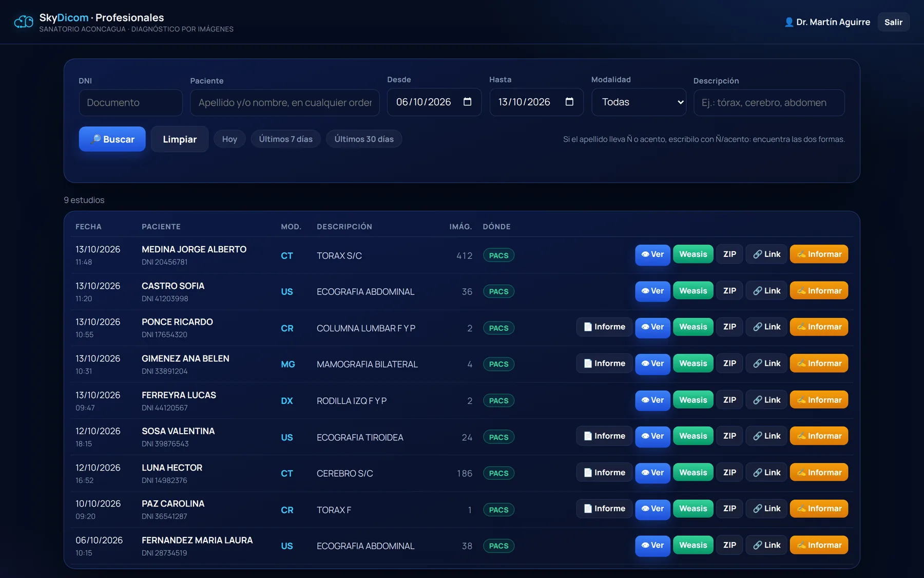The width and height of the screenshot is (924, 578).
Task: Click the FECHA column header
Action: coord(88,227)
